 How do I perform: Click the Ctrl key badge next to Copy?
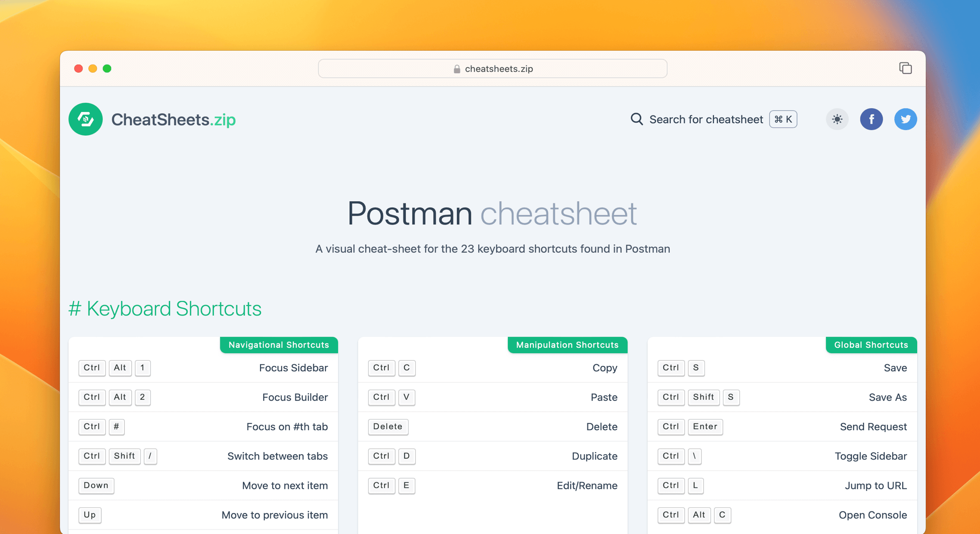coord(381,368)
